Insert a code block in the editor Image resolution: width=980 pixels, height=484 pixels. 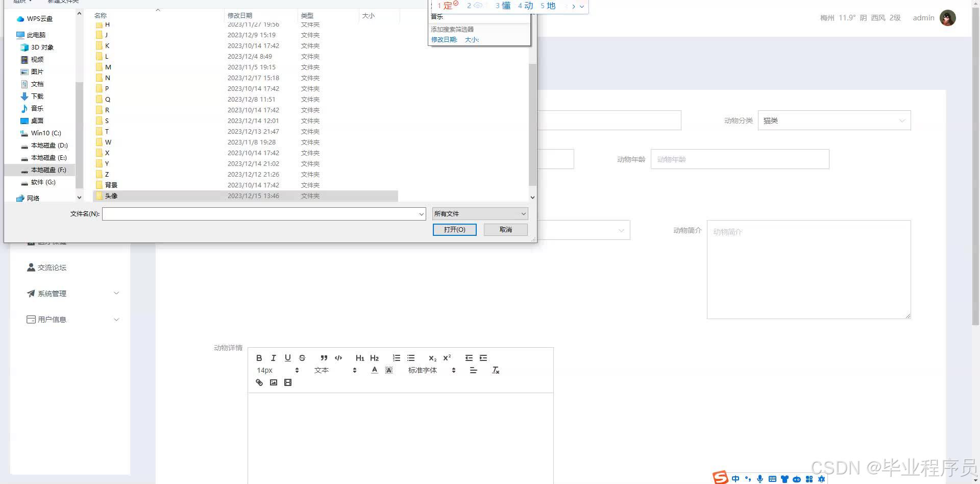point(338,358)
